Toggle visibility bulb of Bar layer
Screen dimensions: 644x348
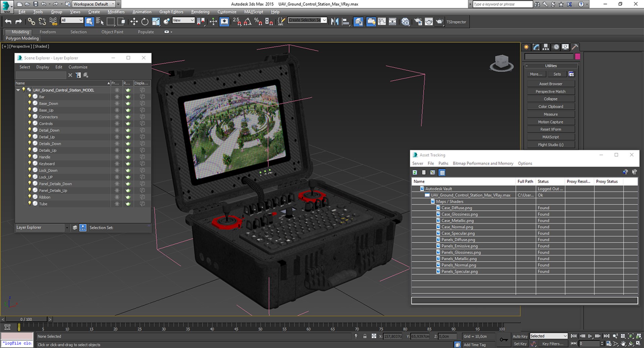(x=30, y=97)
